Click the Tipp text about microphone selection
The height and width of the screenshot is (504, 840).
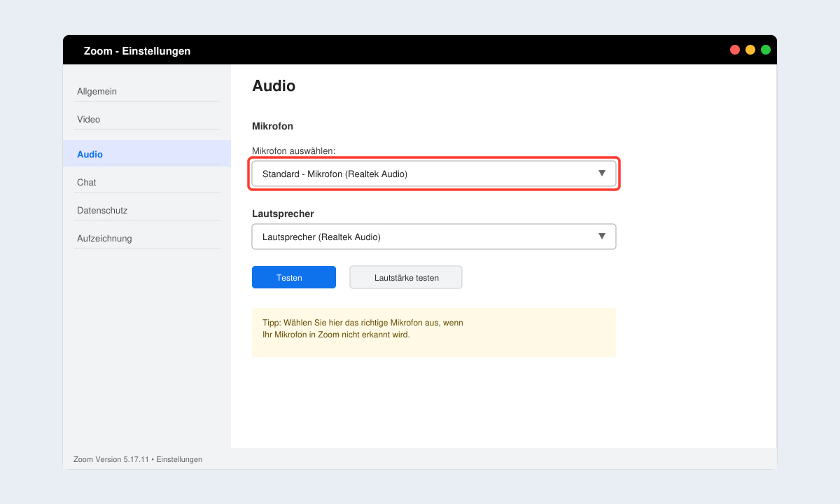click(363, 329)
